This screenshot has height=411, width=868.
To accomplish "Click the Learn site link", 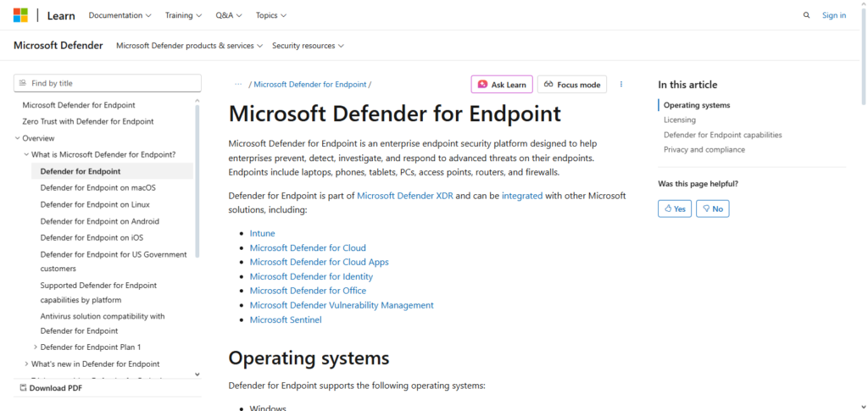I will click(x=61, y=15).
